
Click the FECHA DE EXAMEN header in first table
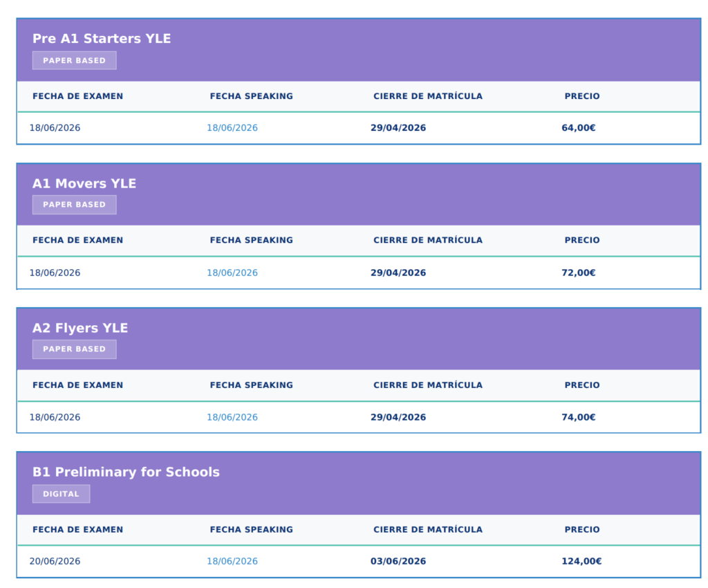tap(77, 96)
